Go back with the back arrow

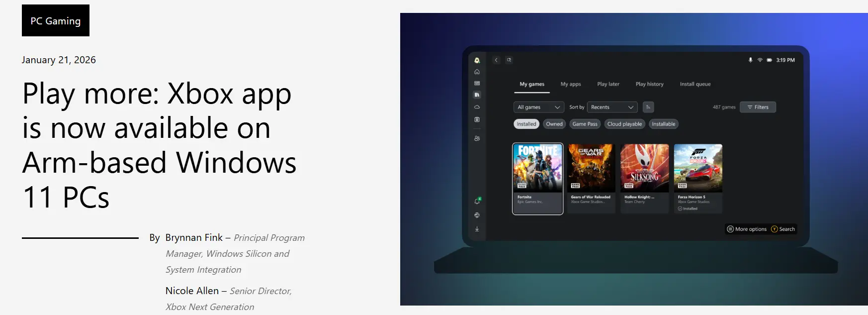[x=496, y=60]
